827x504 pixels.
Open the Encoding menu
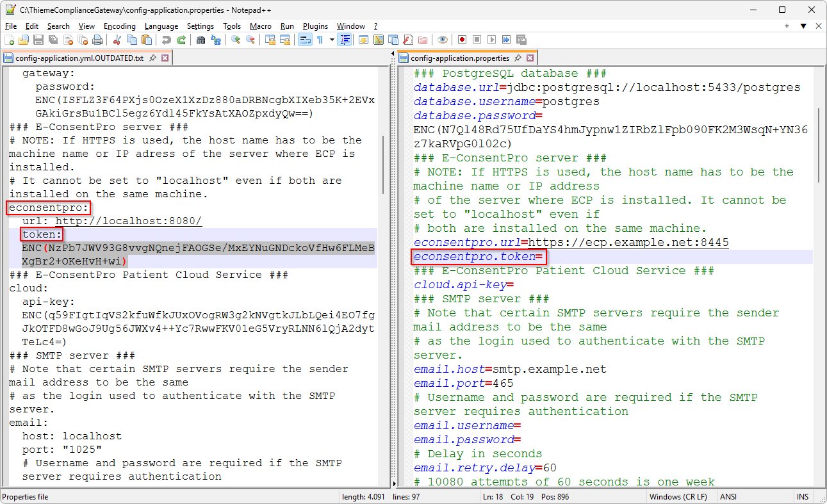click(120, 26)
